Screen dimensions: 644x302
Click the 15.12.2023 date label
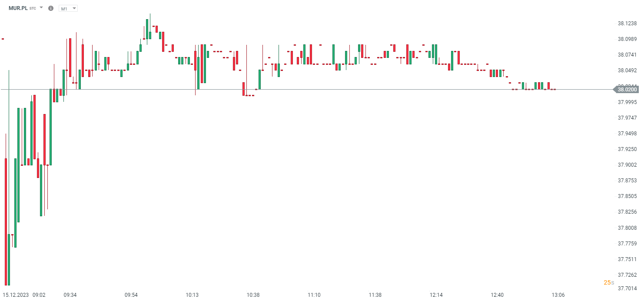pyautogui.click(x=16, y=295)
